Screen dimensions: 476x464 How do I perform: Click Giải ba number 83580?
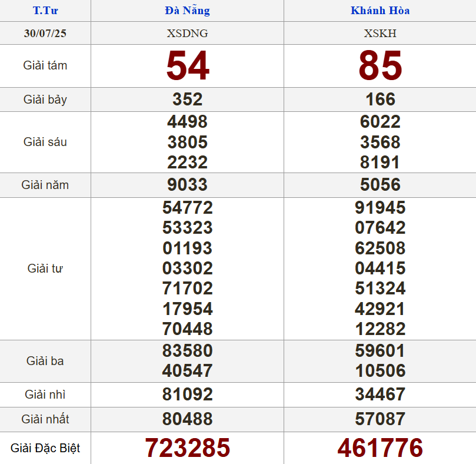point(187,351)
